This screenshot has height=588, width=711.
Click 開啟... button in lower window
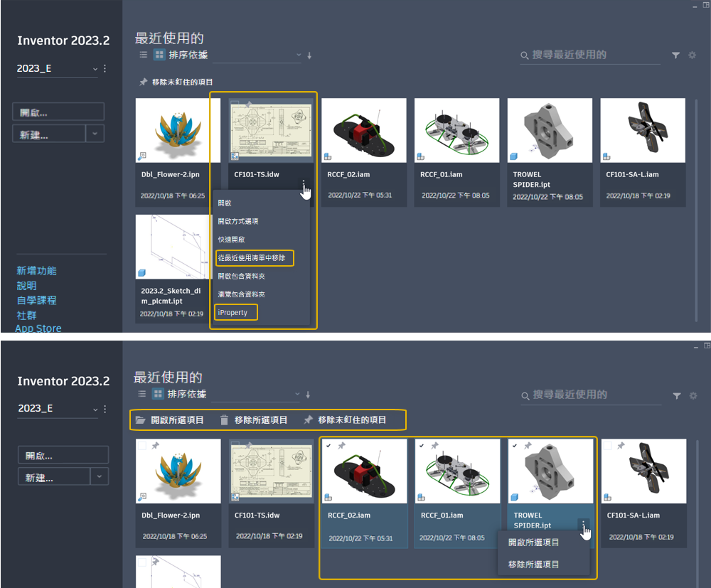(x=63, y=455)
